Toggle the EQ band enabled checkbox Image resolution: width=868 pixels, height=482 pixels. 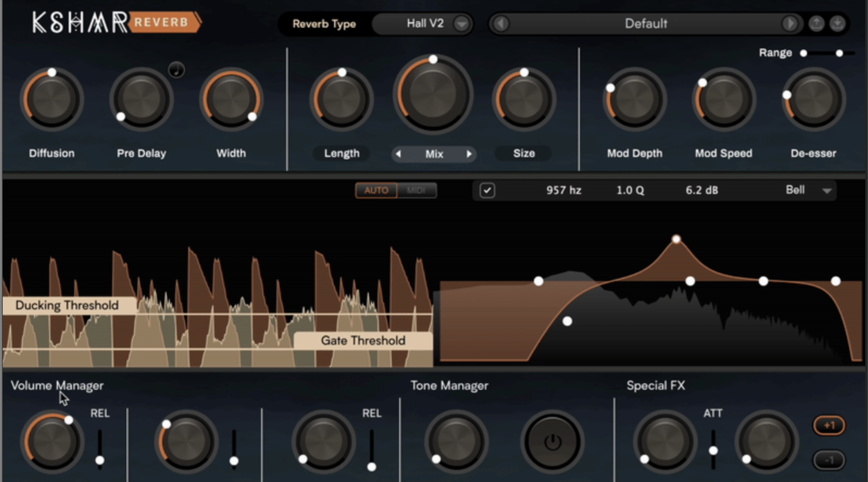click(487, 190)
